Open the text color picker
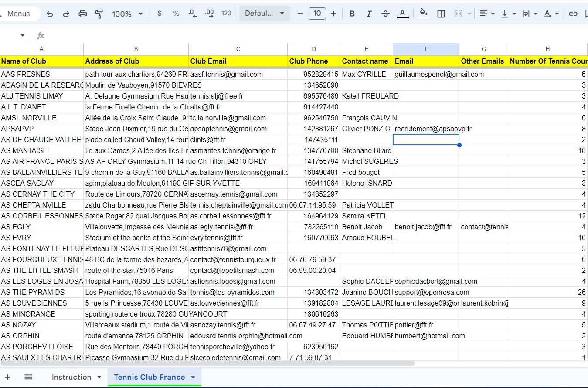 click(403, 14)
